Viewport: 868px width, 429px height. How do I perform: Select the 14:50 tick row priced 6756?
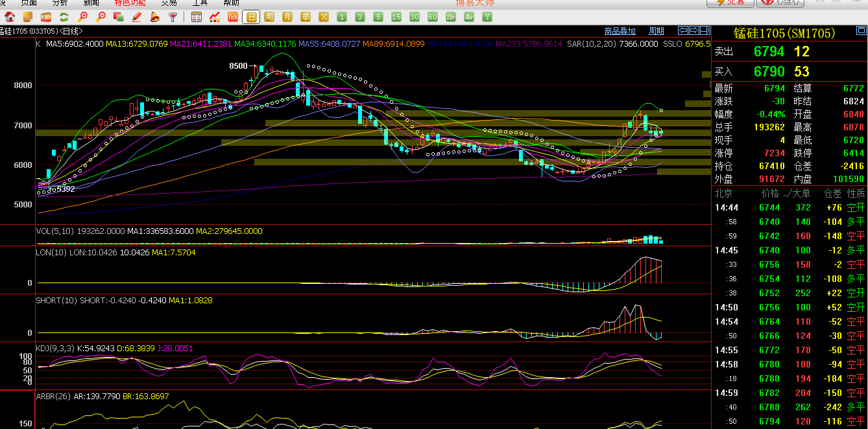(x=790, y=307)
